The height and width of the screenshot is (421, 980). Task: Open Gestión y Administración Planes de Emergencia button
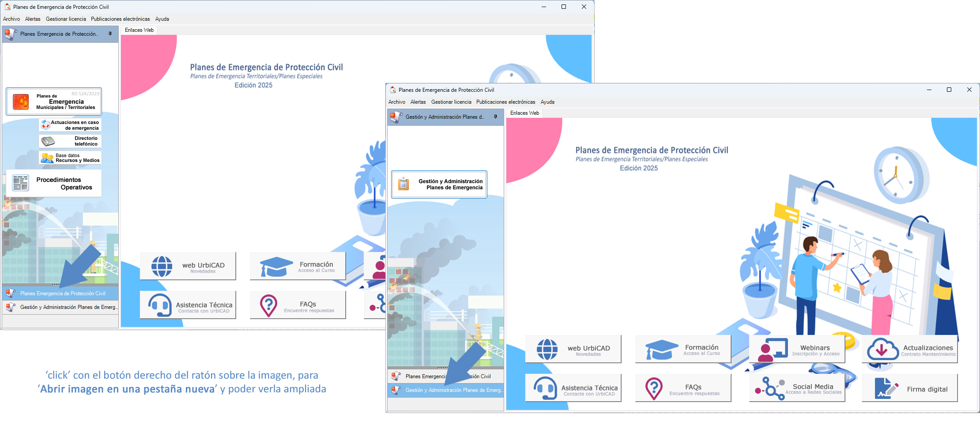pyautogui.click(x=439, y=184)
